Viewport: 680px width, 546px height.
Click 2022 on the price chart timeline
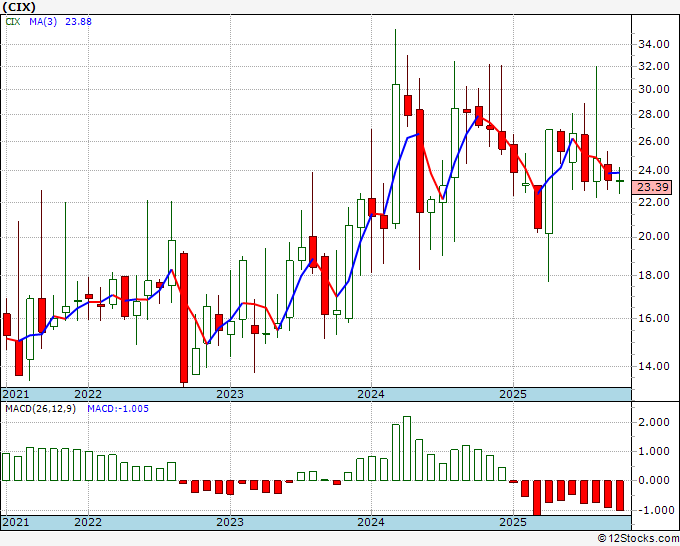click(88, 394)
